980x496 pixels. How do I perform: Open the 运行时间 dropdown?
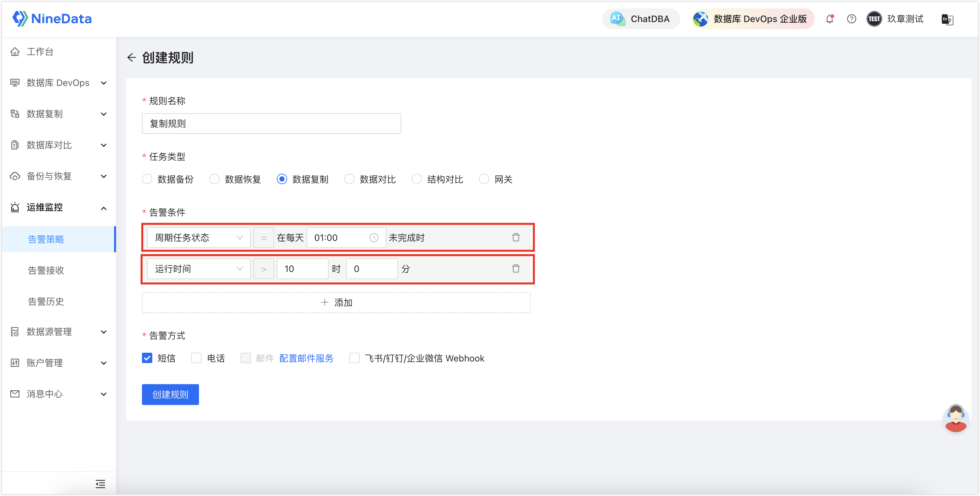point(199,269)
